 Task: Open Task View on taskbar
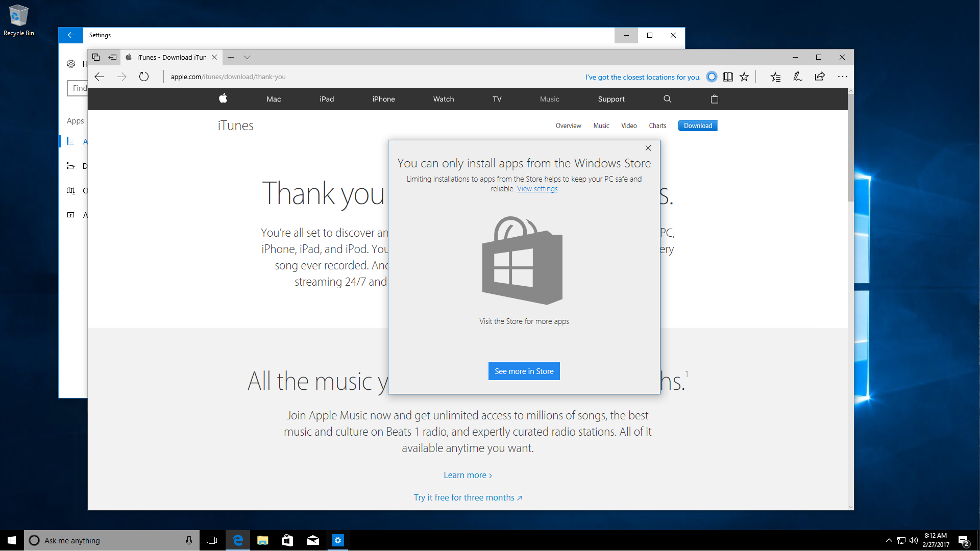point(212,540)
